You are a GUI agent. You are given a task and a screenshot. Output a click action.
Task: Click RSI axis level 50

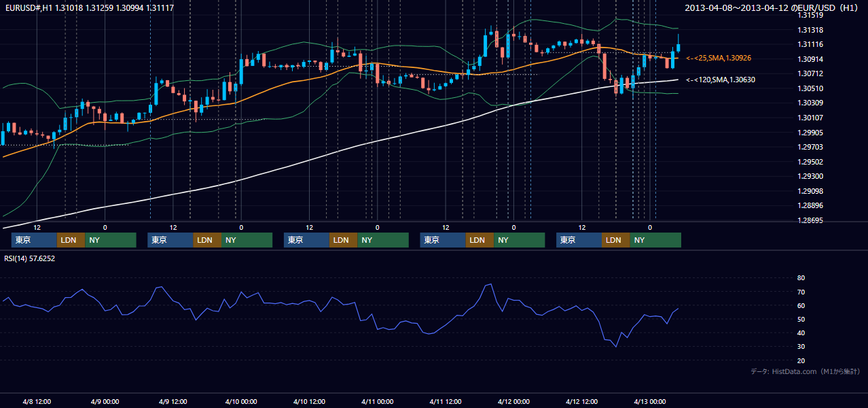pos(801,319)
